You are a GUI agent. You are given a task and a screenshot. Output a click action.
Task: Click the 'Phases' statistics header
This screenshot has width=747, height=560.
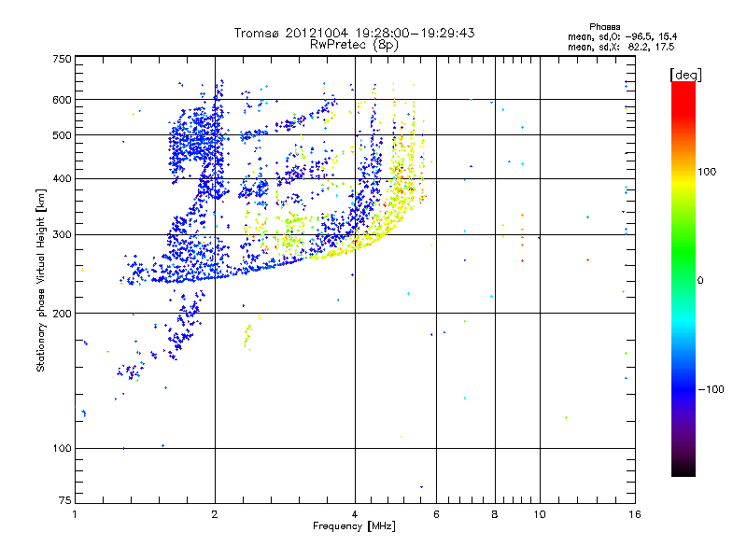pyautogui.click(x=604, y=27)
